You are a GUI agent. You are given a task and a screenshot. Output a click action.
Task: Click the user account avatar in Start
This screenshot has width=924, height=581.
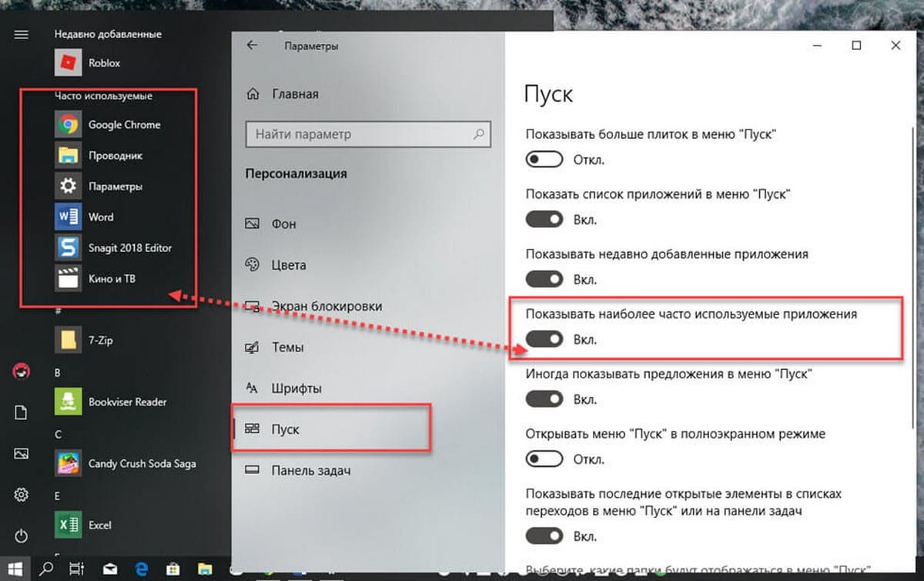click(21, 371)
